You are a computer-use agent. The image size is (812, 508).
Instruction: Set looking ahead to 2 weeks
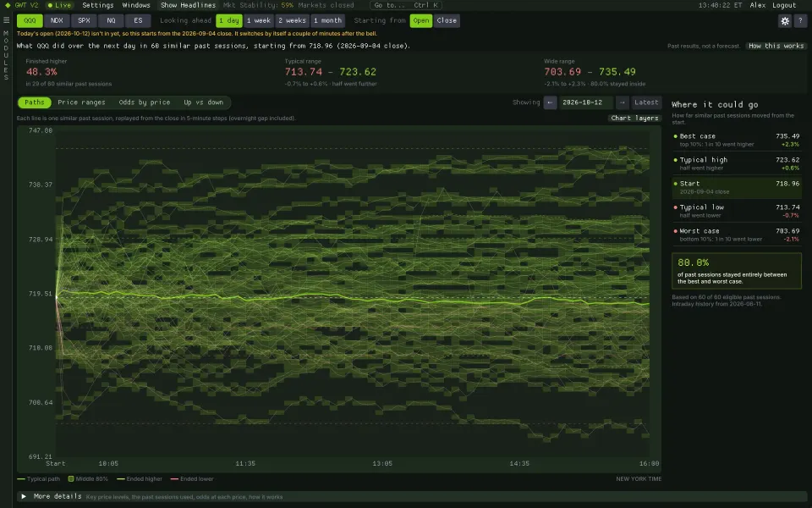292,20
